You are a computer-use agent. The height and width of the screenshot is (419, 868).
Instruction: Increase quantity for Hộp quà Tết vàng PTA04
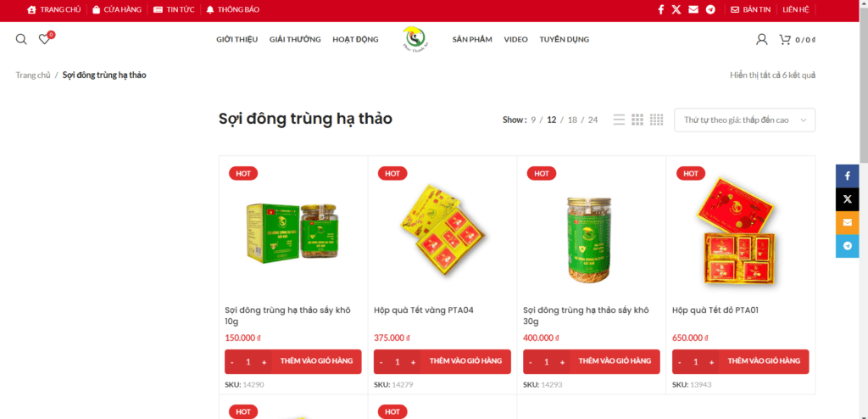tap(413, 362)
